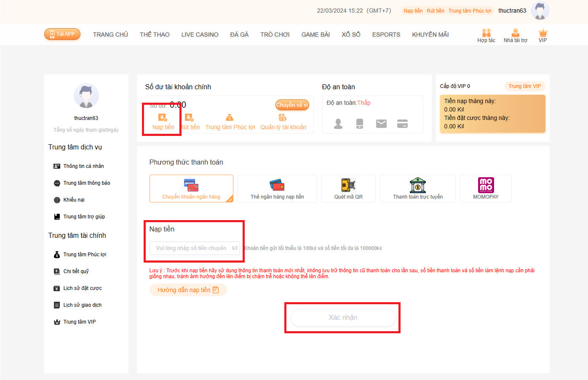Click the deposit amount input field
This screenshot has width=588, height=380.
click(x=192, y=248)
